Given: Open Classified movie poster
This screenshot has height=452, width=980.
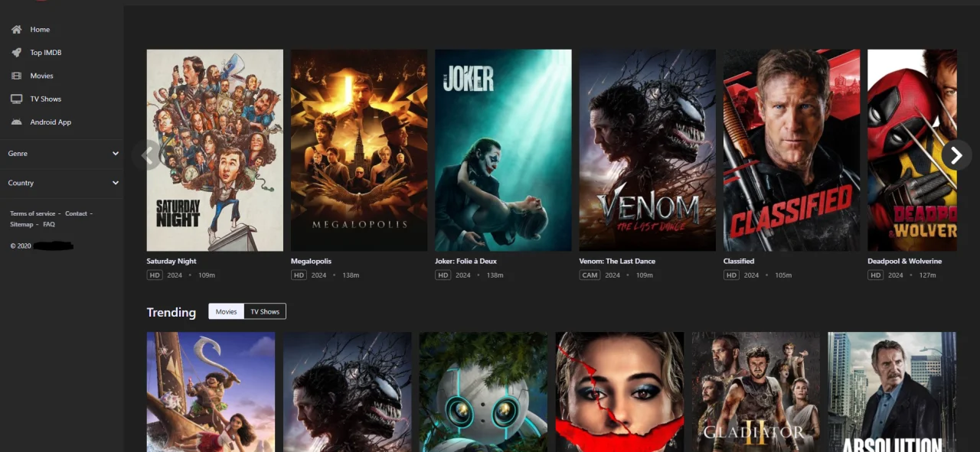Looking at the screenshot, I should coord(792,150).
